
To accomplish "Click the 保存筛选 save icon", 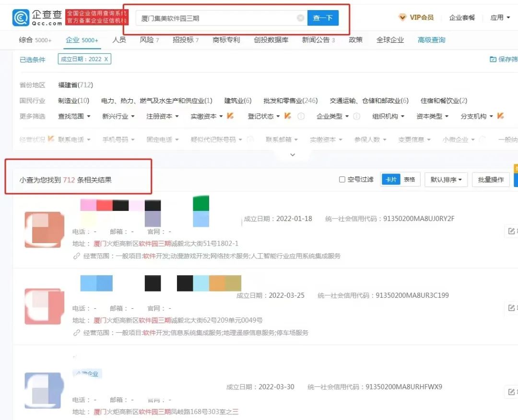I will pos(493,59).
